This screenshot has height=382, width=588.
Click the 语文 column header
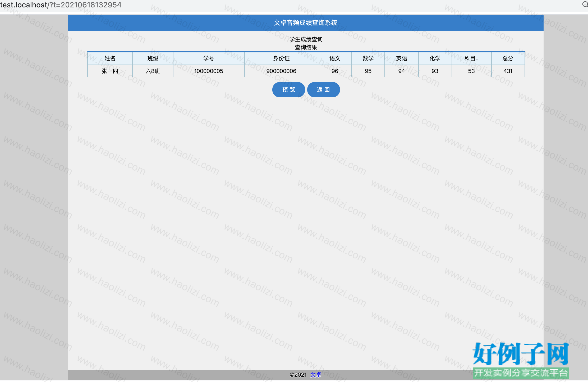coord(335,58)
